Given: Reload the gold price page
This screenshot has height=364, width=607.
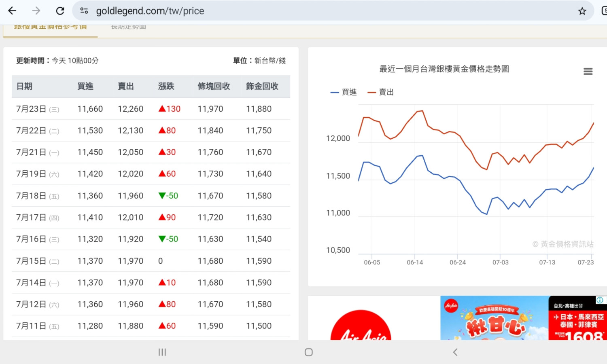Looking at the screenshot, I should (x=60, y=11).
